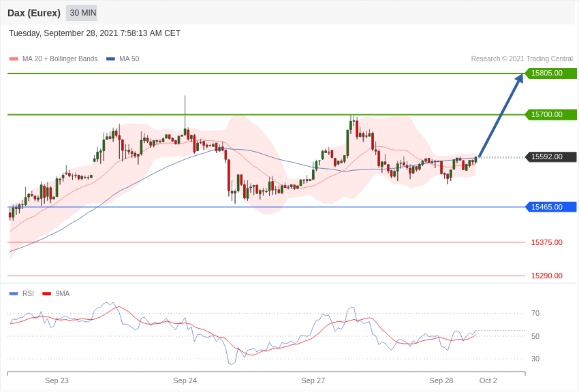579x392 pixels.
Task: Click the RSI 50 level label
Action: 535,336
